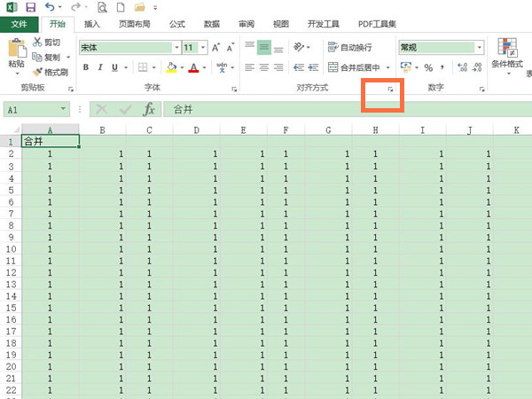Click the Insert Function fx icon
Screen dimensions: 532x399
150,109
